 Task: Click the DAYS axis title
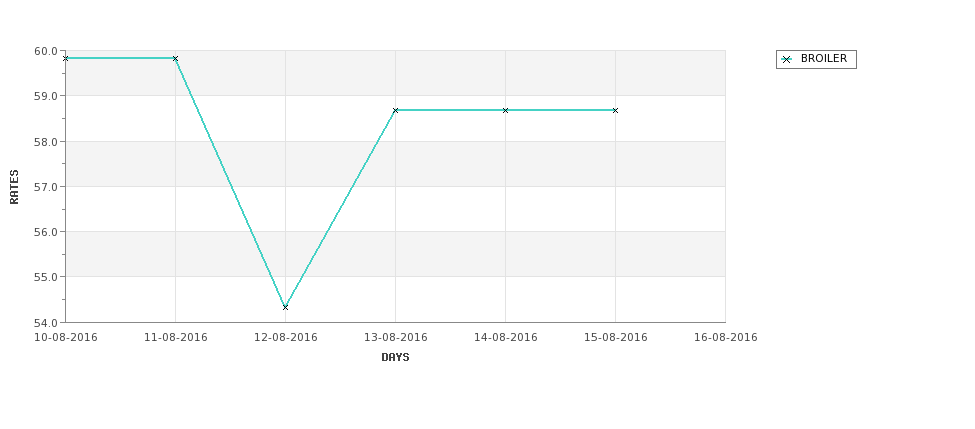[x=395, y=358]
